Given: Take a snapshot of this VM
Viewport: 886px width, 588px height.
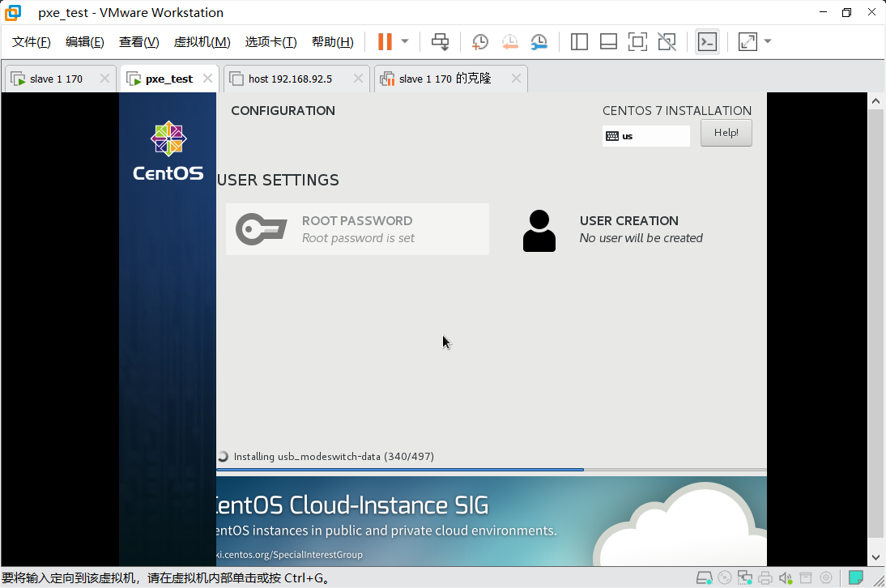Looking at the screenshot, I should pos(480,42).
